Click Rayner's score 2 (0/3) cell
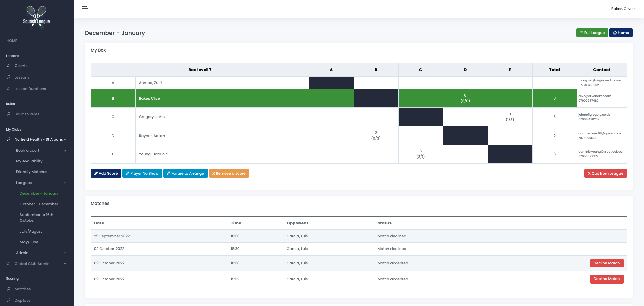Viewport: 644px width, 306px height. pyautogui.click(x=376, y=136)
